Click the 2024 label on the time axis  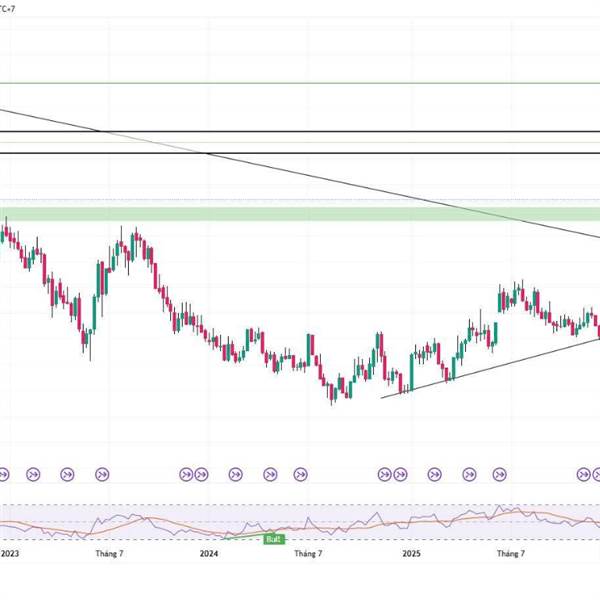coord(209,553)
